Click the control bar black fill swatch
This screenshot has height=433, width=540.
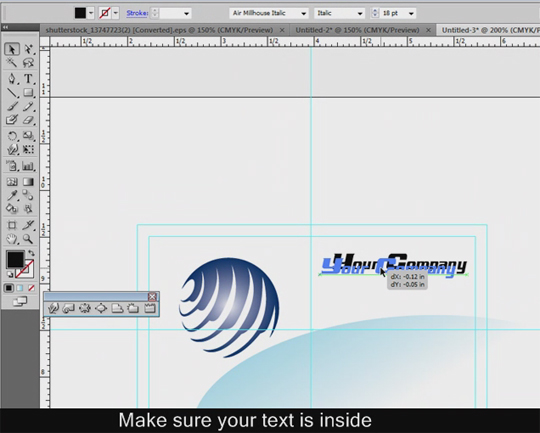80,13
